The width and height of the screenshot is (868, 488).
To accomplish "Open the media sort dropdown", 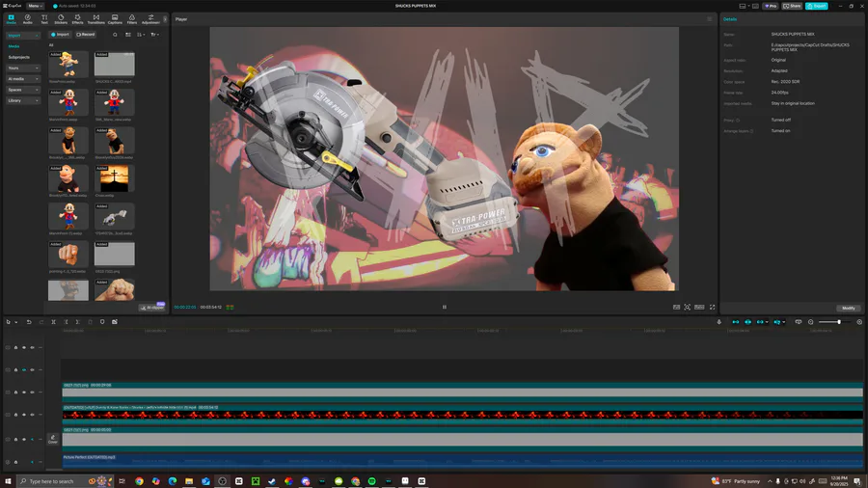I will [141, 35].
